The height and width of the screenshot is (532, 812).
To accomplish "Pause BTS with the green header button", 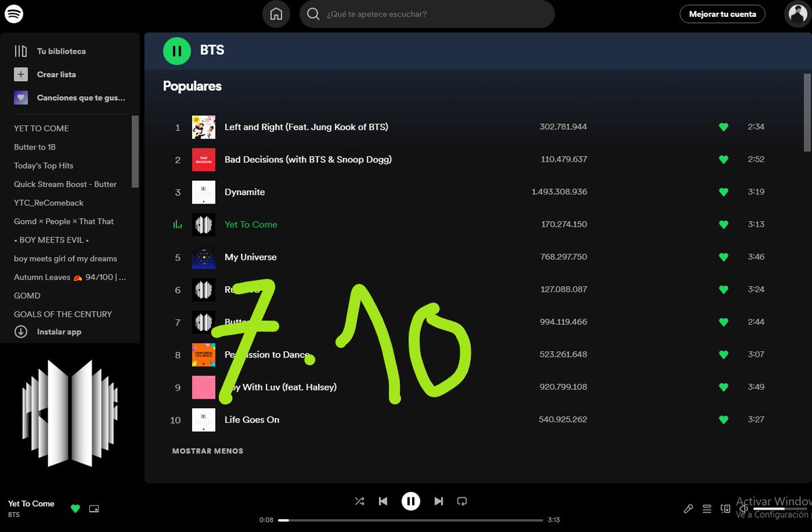I will tap(177, 51).
